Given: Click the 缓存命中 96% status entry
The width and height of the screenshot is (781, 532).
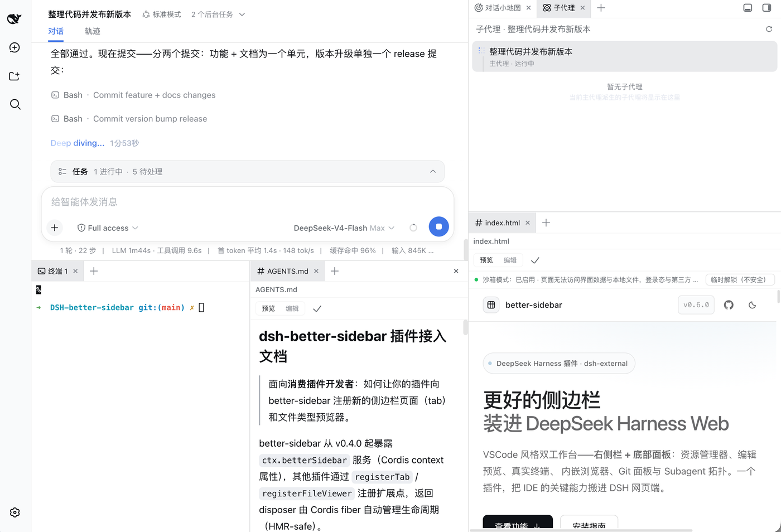Looking at the screenshot, I should pyautogui.click(x=353, y=250).
